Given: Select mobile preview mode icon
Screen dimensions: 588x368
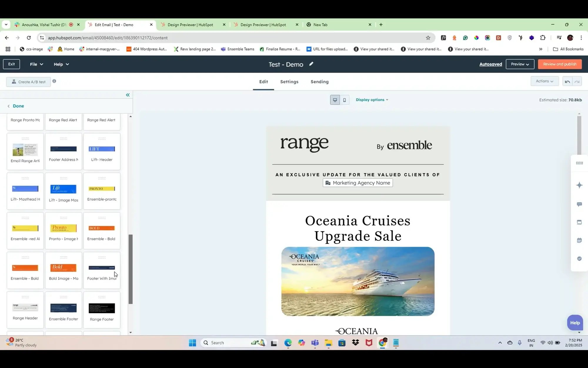Looking at the screenshot, I should [345, 100].
